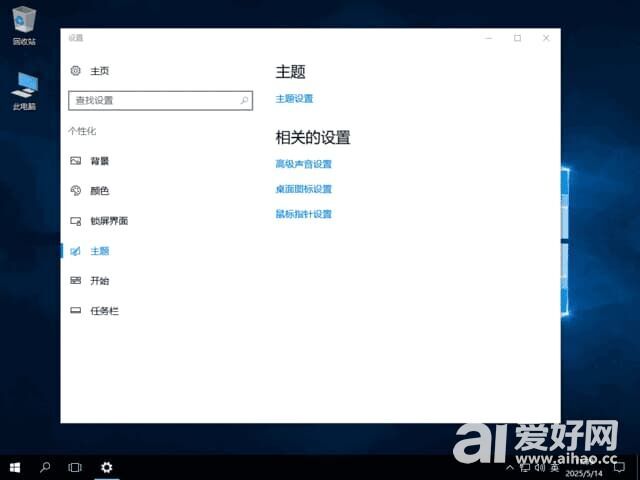
Task: Open the volume tray icon
Action: (540, 468)
